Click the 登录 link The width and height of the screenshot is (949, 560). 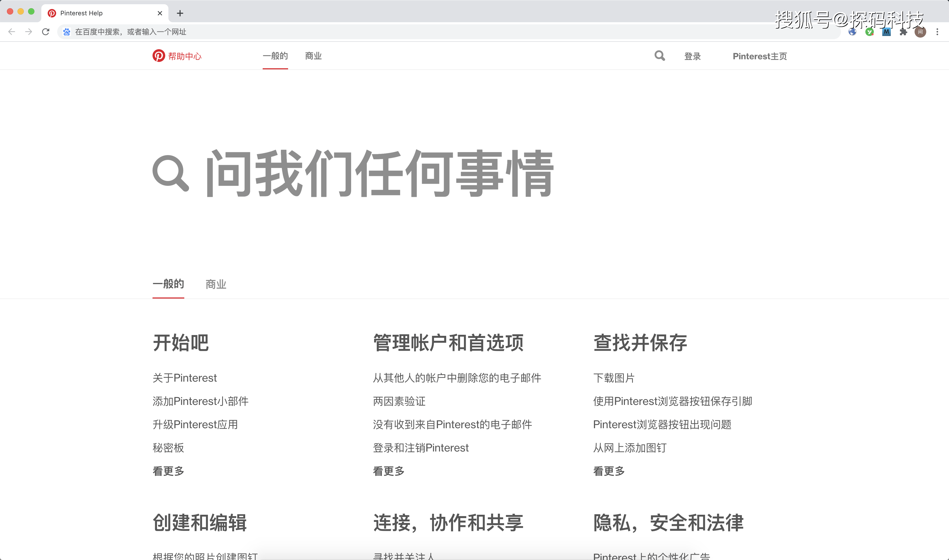click(693, 56)
